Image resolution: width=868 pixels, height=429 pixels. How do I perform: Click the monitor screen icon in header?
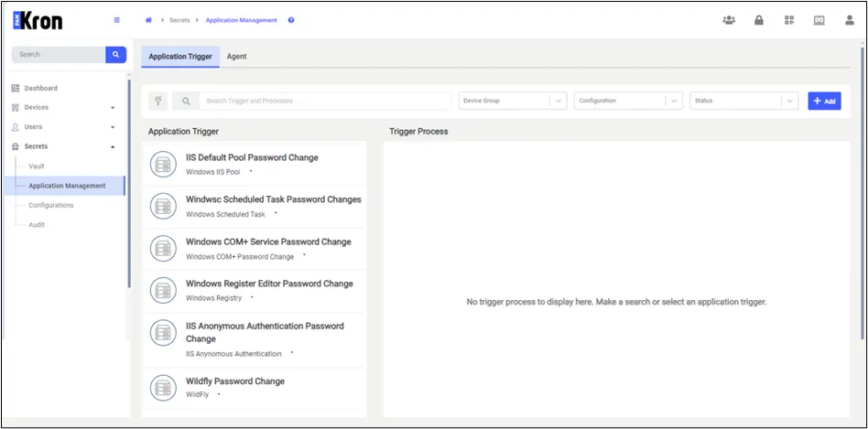click(819, 20)
